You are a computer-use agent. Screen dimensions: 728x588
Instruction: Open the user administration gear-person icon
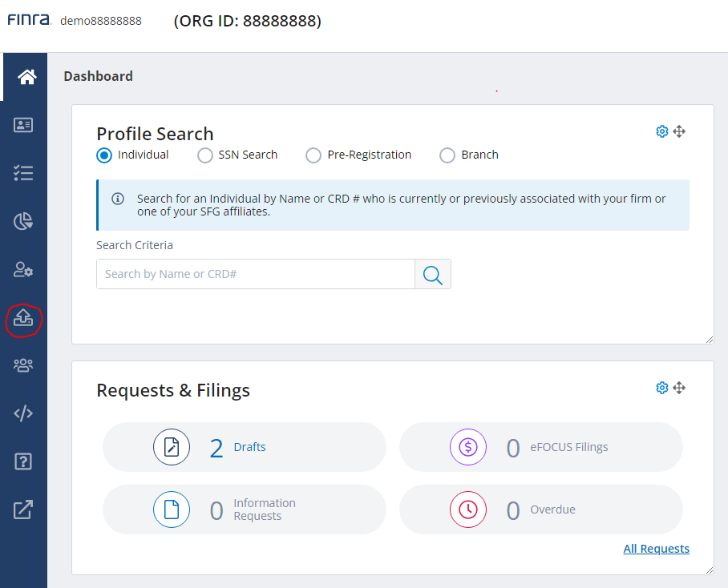(x=23, y=270)
